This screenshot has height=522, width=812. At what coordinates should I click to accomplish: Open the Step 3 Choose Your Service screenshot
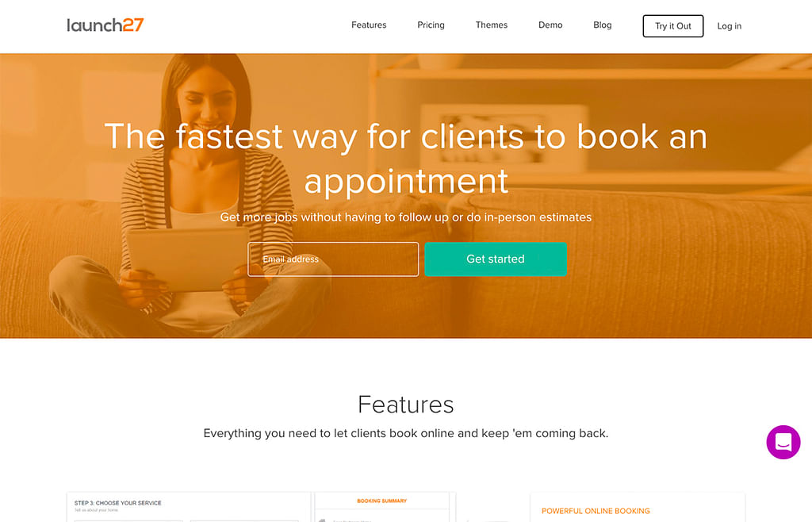coord(189,507)
